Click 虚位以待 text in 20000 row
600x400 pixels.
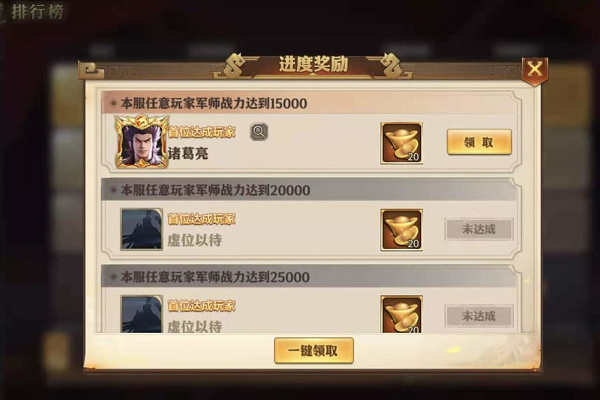click(195, 240)
